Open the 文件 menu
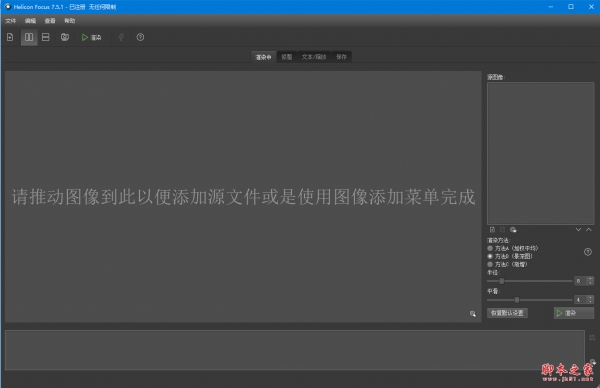600x388 pixels. (x=11, y=21)
